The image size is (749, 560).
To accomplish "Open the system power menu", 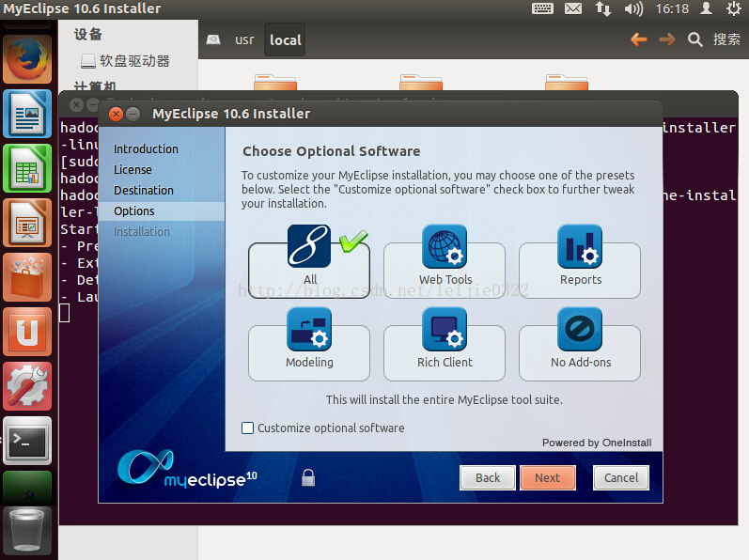I will [733, 8].
